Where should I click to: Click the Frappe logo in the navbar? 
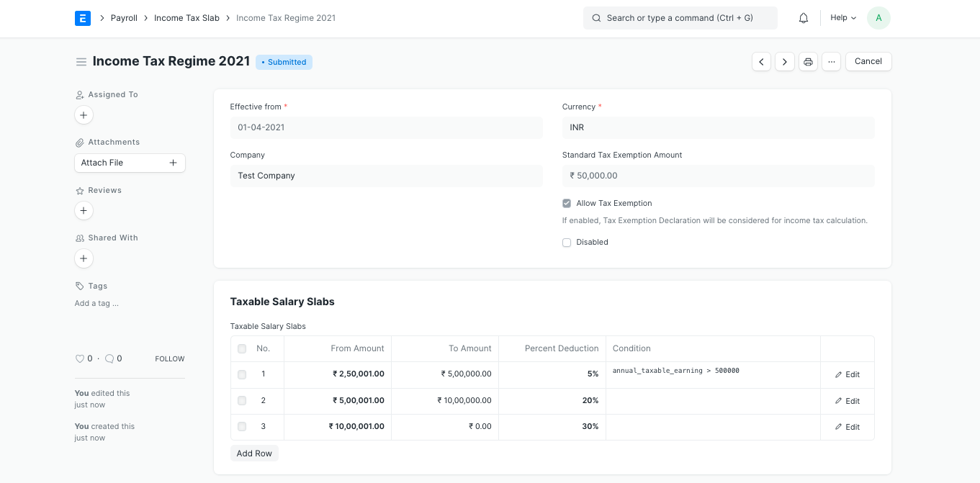(x=82, y=18)
